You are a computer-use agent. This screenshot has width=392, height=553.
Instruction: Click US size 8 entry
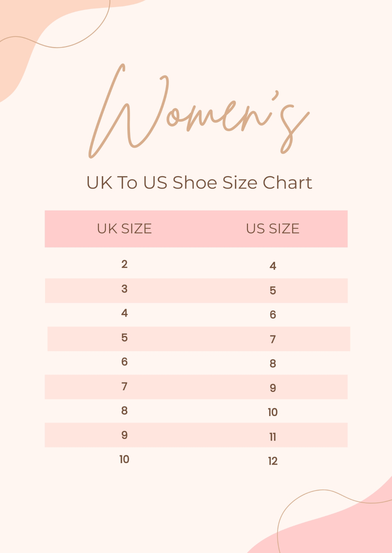tap(273, 363)
